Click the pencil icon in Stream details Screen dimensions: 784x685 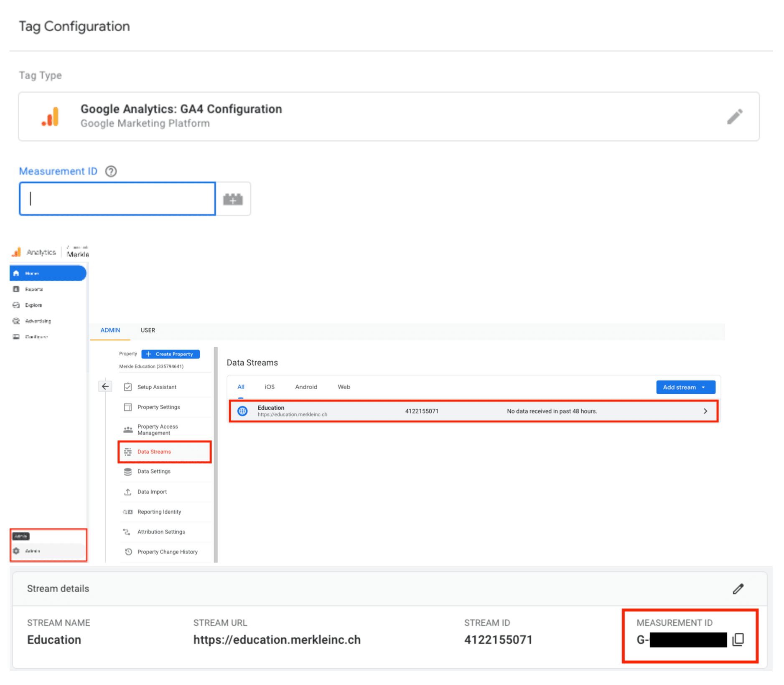click(738, 589)
